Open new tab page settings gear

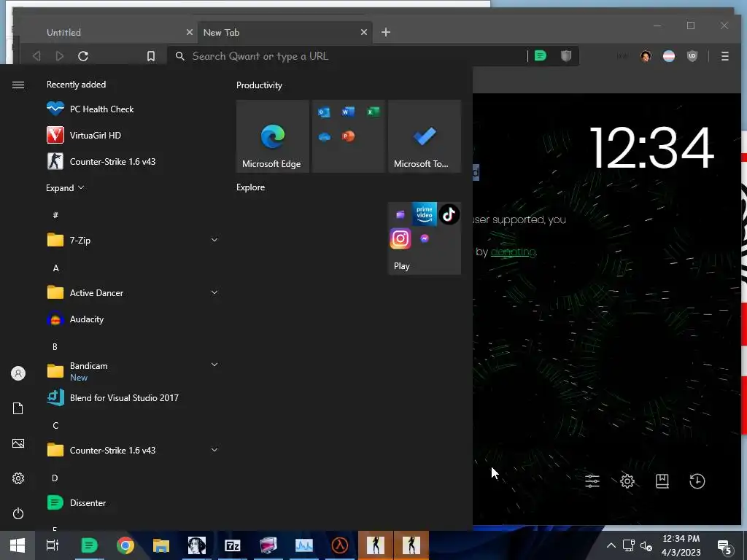coord(627,481)
